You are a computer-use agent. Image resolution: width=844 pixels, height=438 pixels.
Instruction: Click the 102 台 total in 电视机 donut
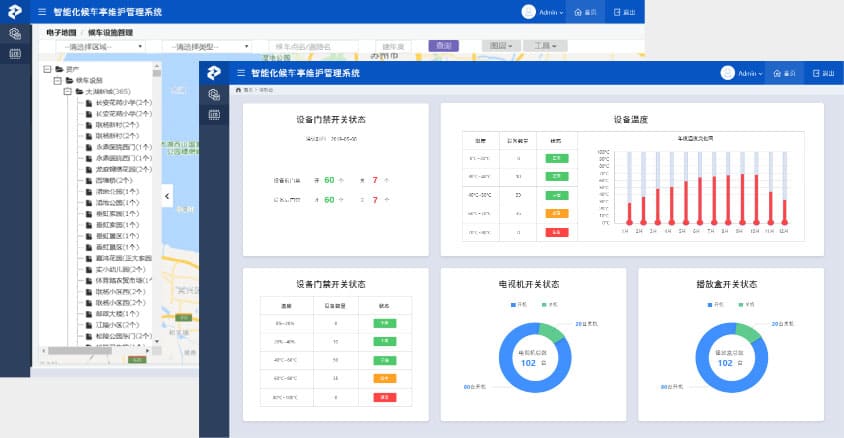pos(533,363)
